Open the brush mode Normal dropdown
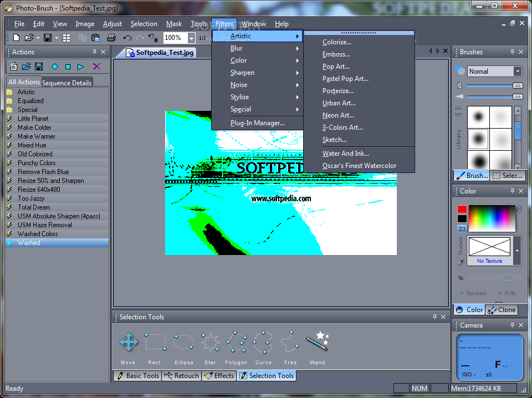Viewport: 532px width, 398px height. (x=518, y=72)
